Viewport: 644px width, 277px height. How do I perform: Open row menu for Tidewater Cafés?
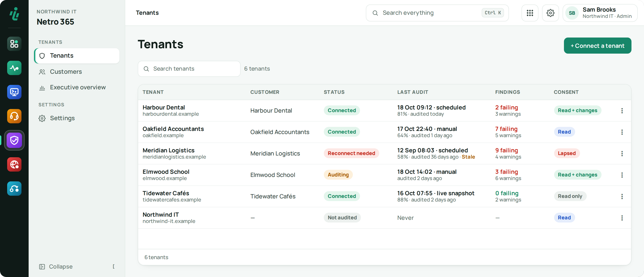[622, 197]
